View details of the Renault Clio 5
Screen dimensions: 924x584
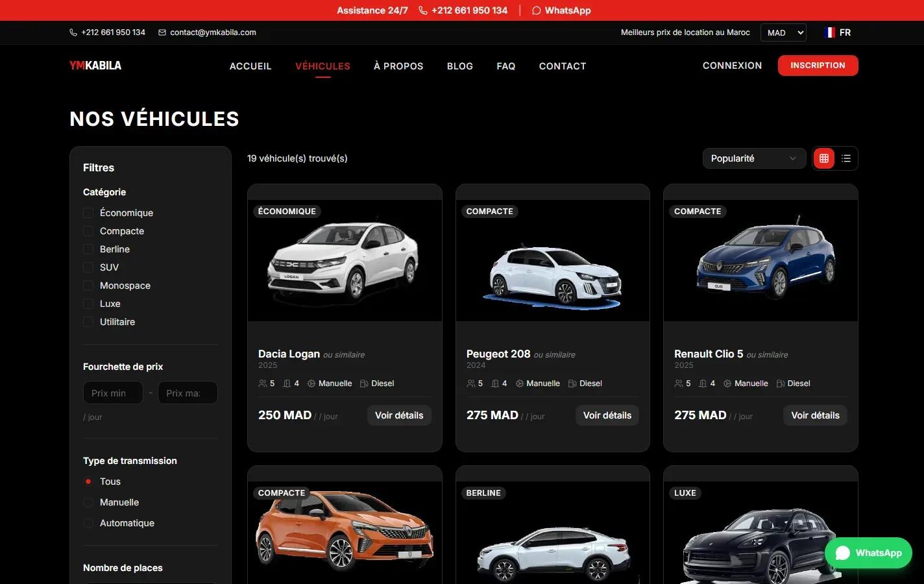coord(815,415)
